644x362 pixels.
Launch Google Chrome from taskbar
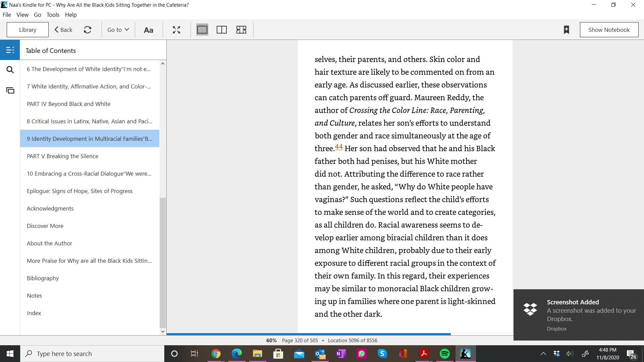[216, 354]
